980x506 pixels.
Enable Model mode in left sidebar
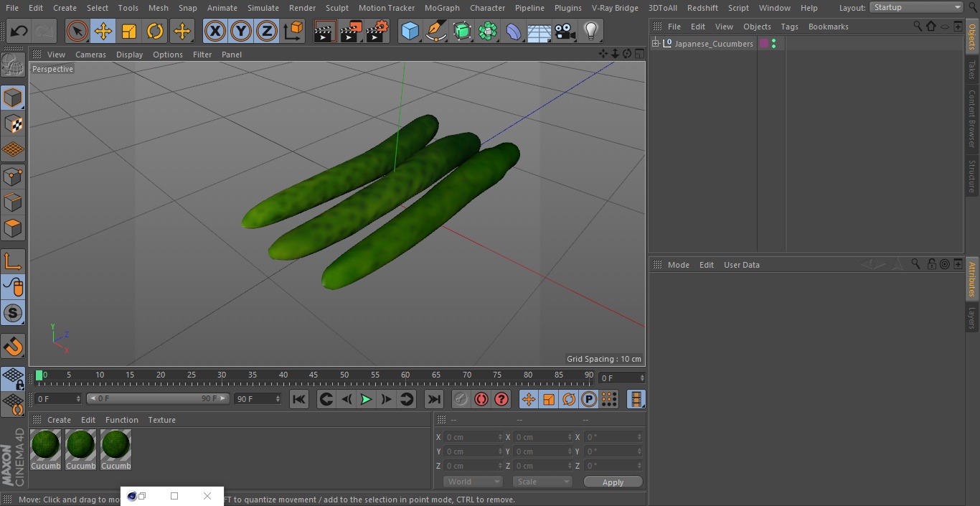[13, 98]
